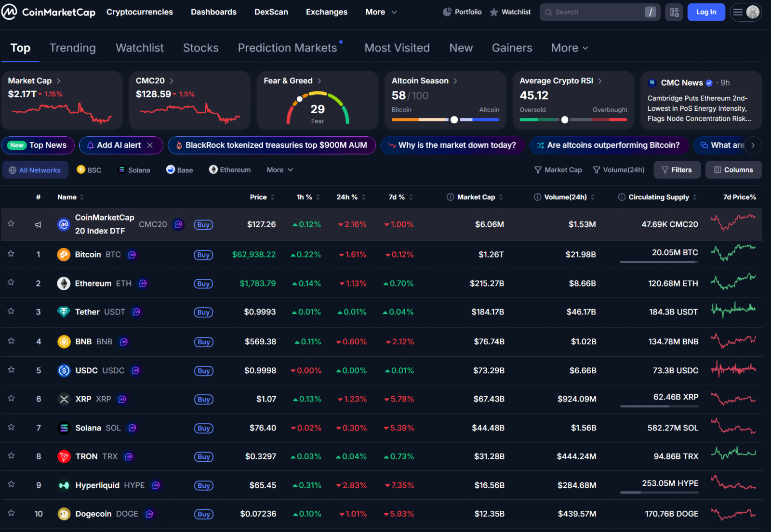Click the BNB coin logo in row 4
Viewport: 771px width, 532px height.
[64, 342]
